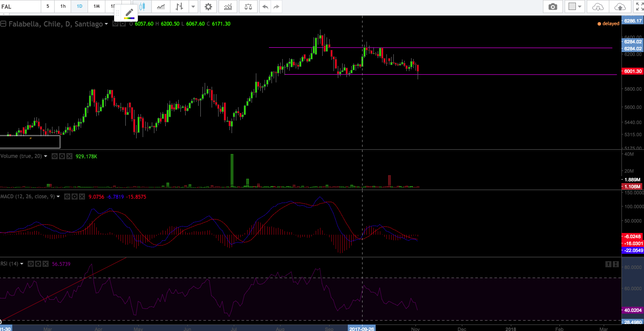Switch to the line chart style

pyautogui.click(x=161, y=7)
